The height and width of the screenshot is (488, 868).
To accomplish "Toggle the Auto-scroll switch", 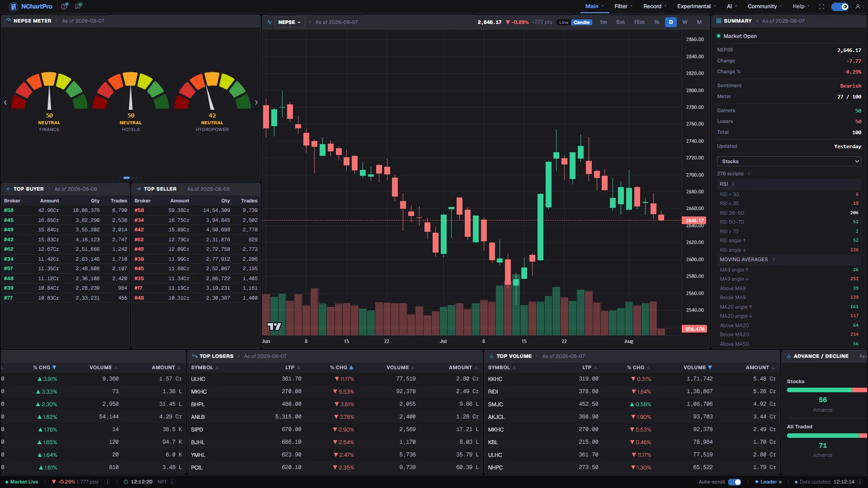I will [735, 482].
